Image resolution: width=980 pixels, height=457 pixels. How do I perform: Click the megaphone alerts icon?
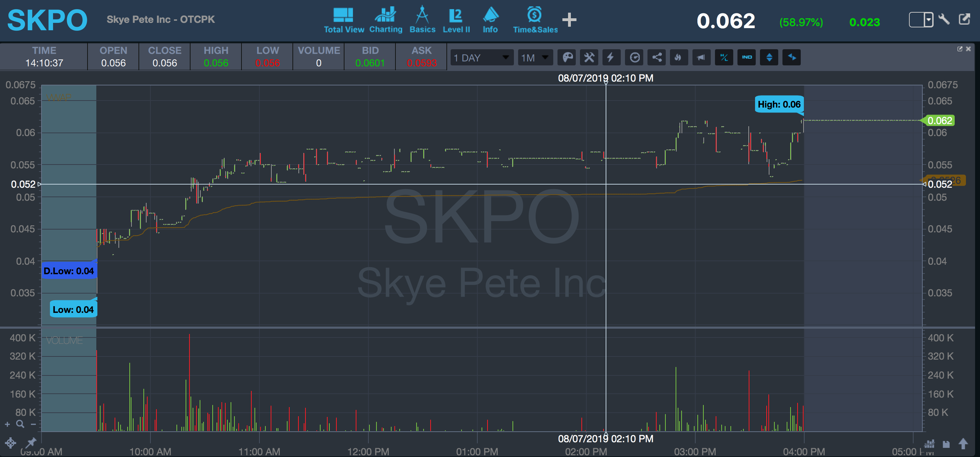tap(701, 57)
